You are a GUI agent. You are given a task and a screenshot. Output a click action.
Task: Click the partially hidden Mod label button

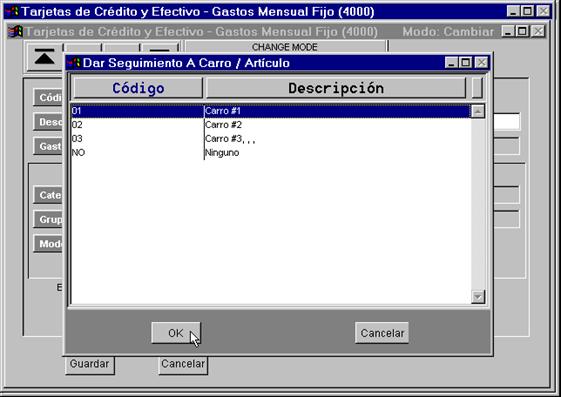pyautogui.click(x=48, y=244)
